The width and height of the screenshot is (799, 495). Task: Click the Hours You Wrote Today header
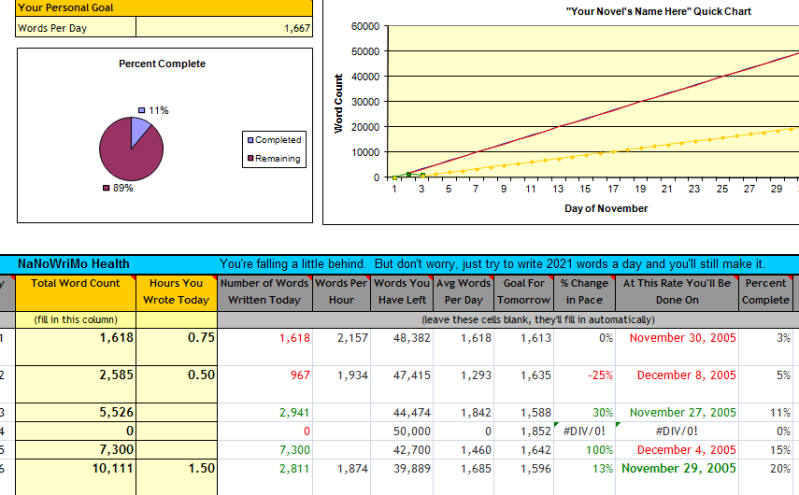(176, 291)
